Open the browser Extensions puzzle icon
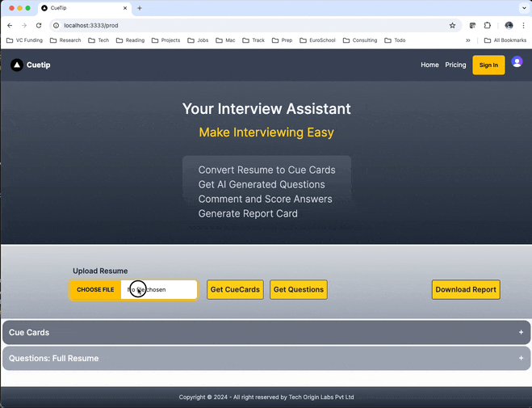Screen dimensions: 532x408 [x=488, y=26]
